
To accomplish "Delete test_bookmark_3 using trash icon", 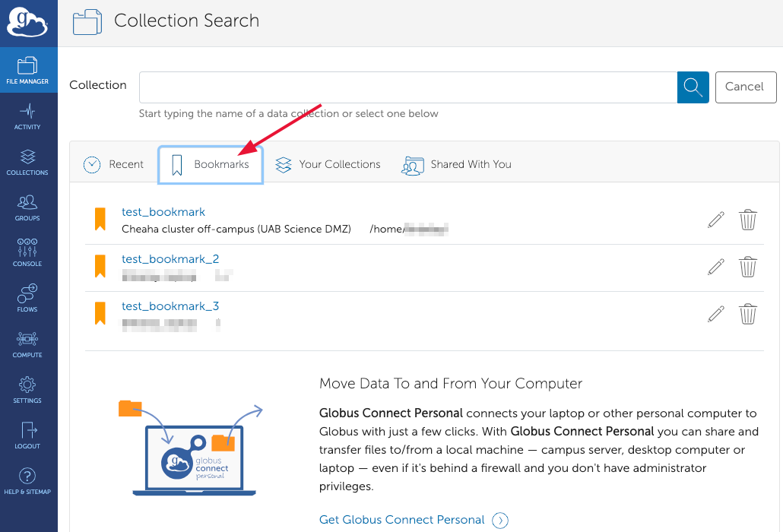I will tap(748, 314).
